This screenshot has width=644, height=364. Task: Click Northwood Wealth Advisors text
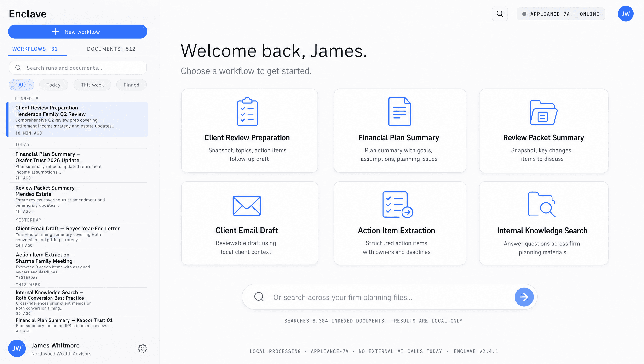(61, 354)
